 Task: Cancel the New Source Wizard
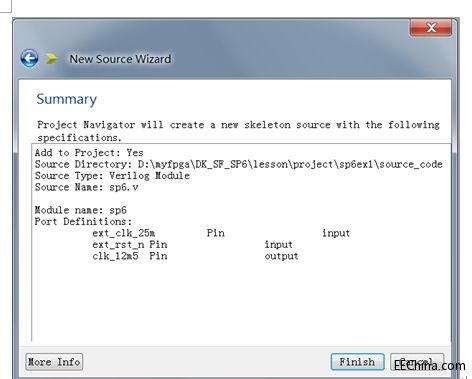coord(417,362)
